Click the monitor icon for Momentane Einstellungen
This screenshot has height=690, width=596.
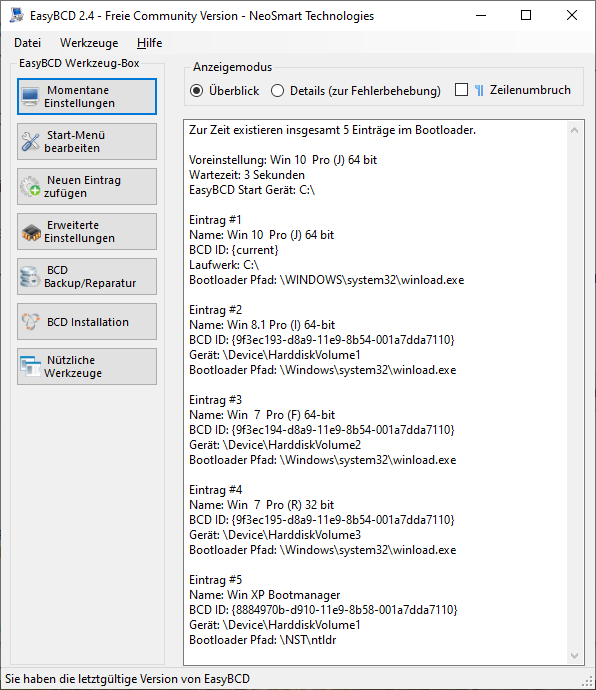[x=30, y=96]
